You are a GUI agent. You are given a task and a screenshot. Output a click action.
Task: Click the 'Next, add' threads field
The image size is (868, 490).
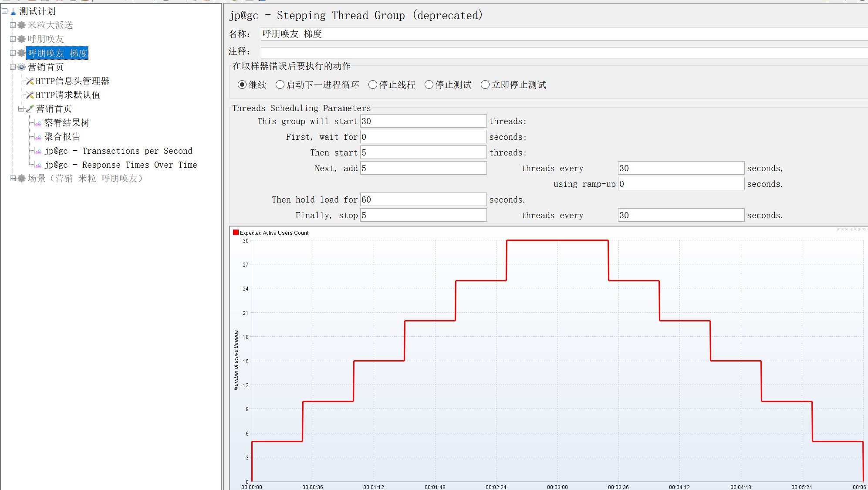click(x=423, y=168)
